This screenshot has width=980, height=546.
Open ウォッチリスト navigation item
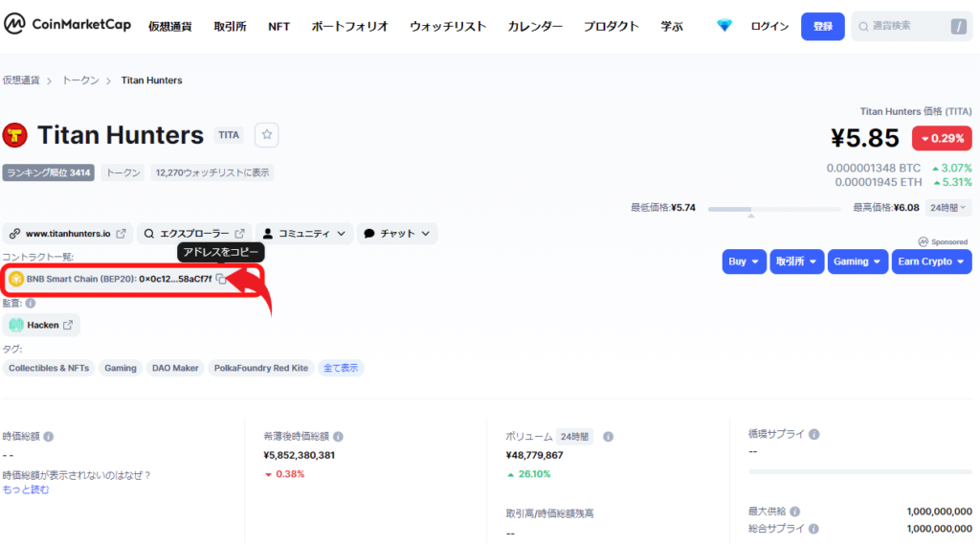click(448, 26)
